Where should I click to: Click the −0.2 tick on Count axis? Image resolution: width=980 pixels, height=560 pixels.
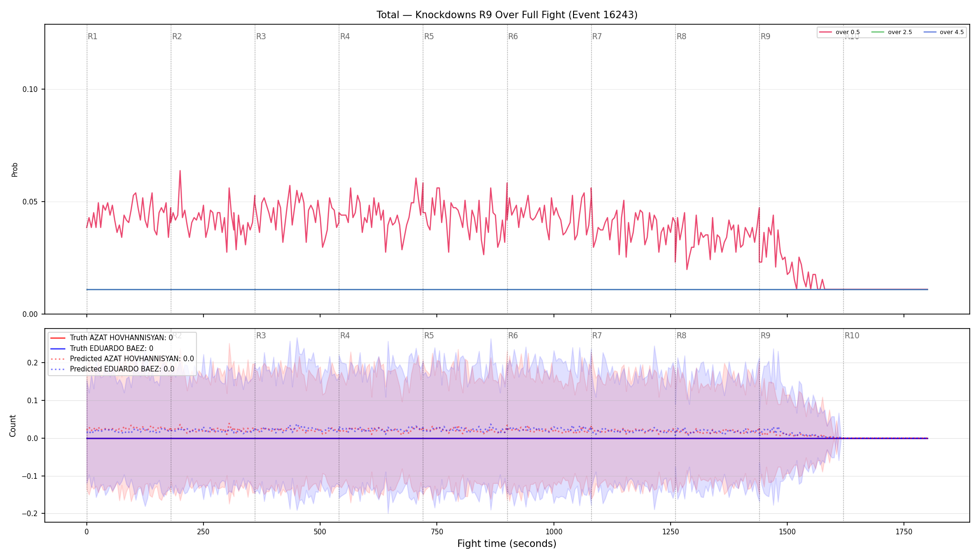pos(29,514)
